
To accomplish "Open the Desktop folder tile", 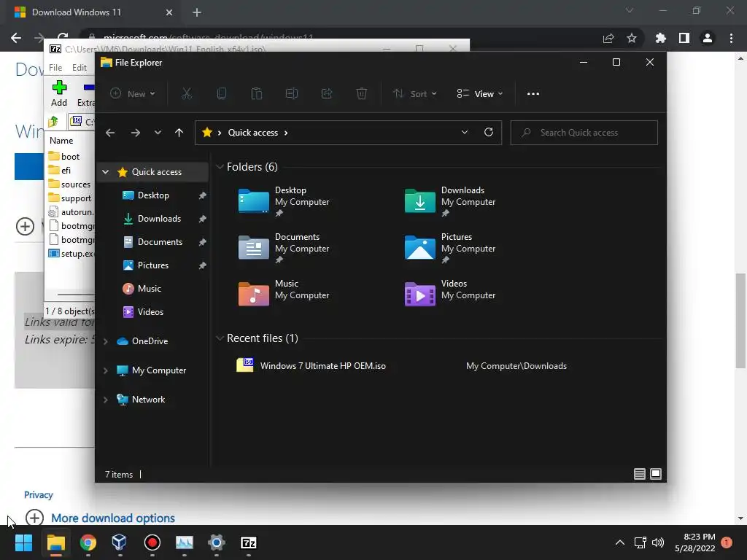I will coord(284,202).
